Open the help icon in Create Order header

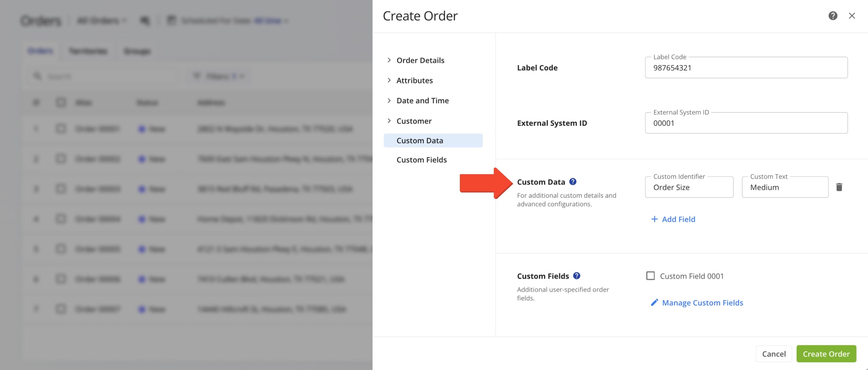point(833,16)
